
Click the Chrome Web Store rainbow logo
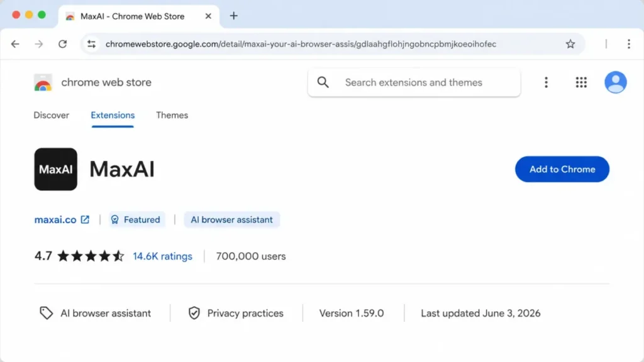coord(43,82)
